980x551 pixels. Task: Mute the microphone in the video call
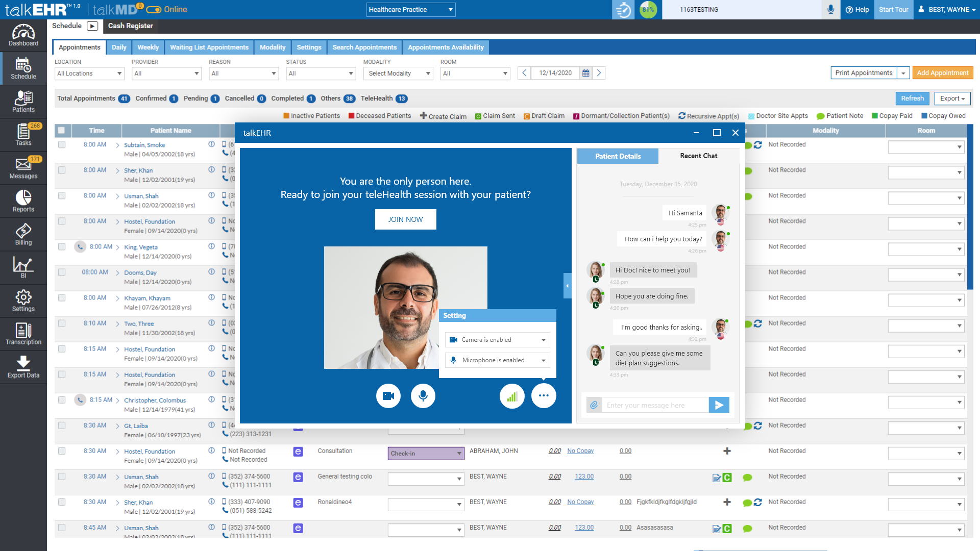(423, 396)
